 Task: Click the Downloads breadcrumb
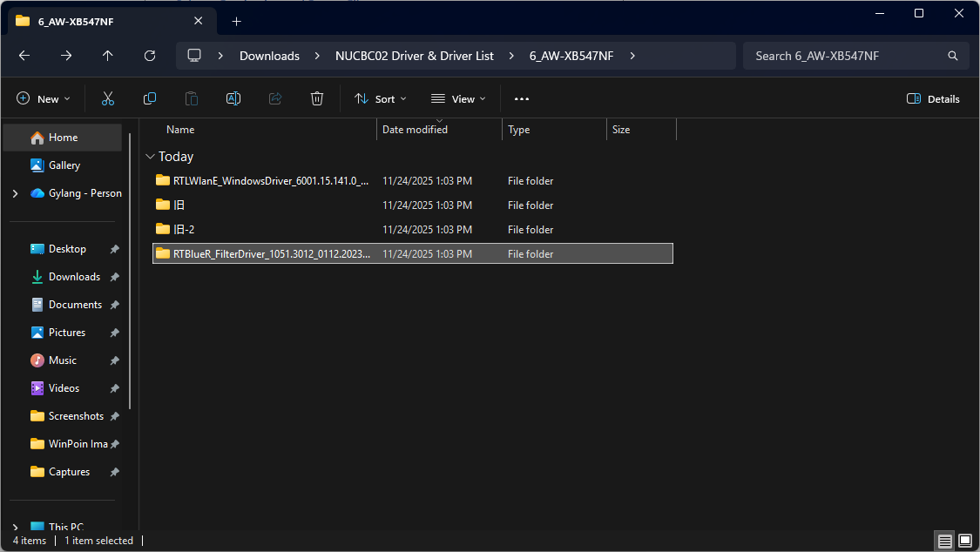point(269,56)
